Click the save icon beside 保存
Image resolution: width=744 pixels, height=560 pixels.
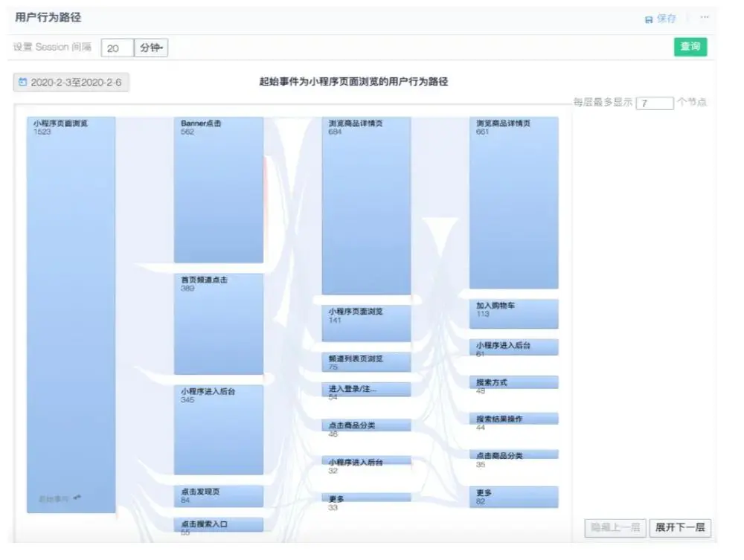(649, 19)
